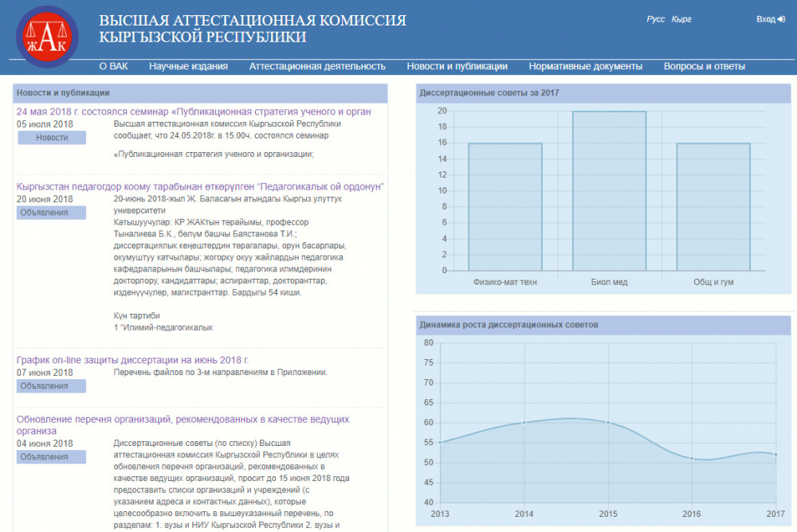The image size is (797, 532).
Task: Click the 2016 data point on line chart
Action: 692,458
